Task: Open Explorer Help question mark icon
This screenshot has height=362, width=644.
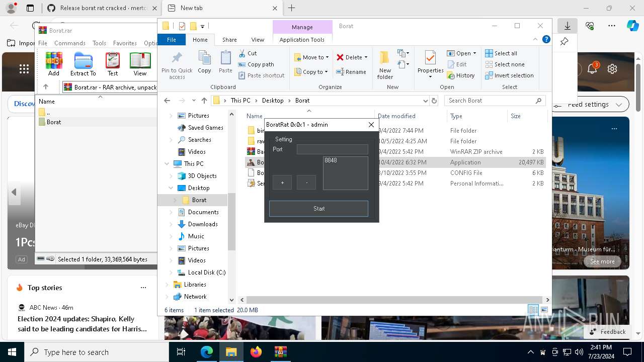Action: (546, 39)
